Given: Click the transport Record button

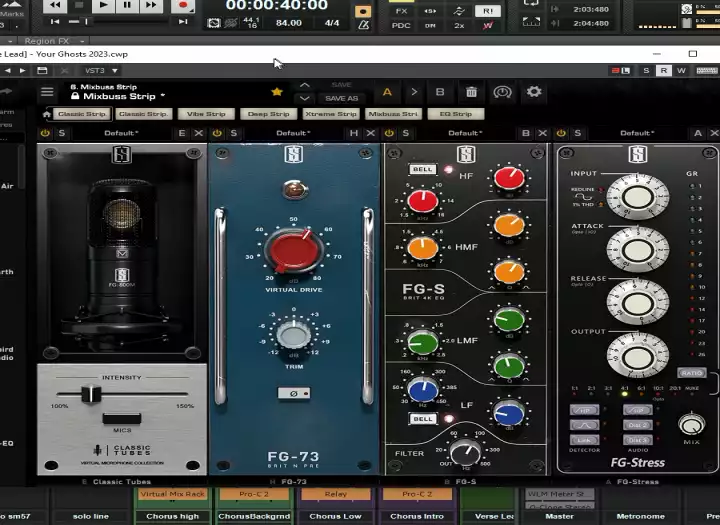Looking at the screenshot, I should [183, 5].
